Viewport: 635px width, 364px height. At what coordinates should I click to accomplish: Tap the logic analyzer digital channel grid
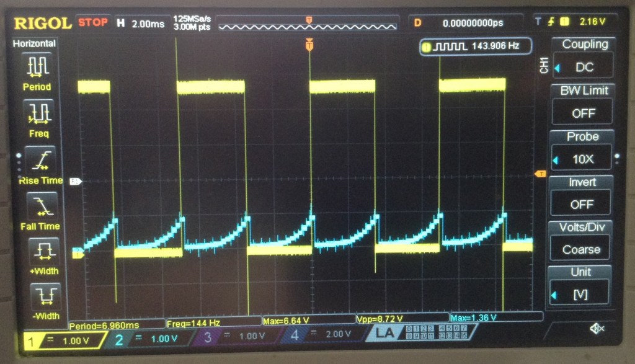tap(437, 332)
